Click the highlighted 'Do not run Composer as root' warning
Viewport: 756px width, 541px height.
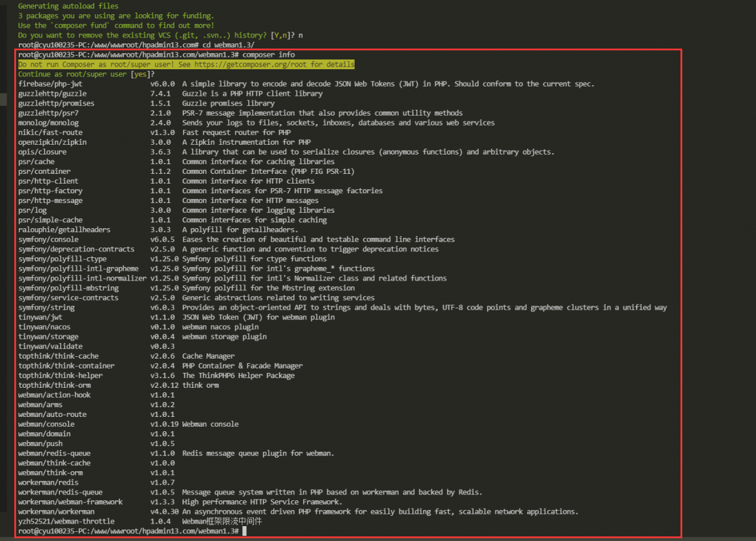[x=186, y=65]
